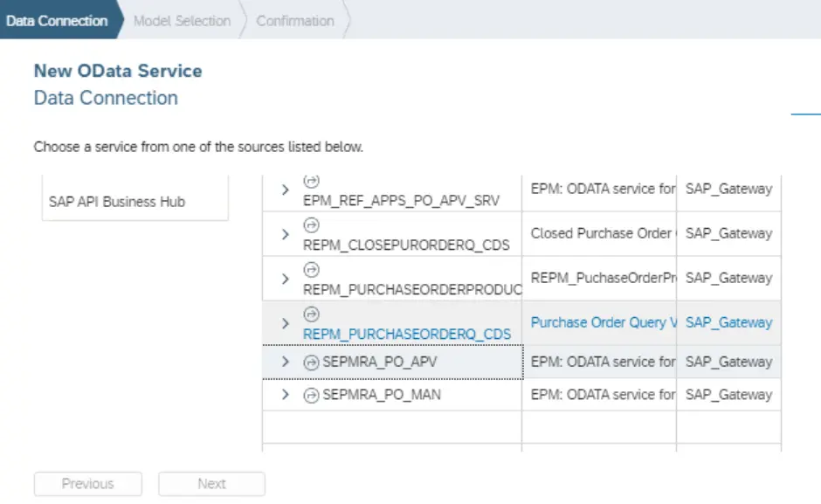Open the Model Selection wizard step
821x504 pixels.
point(182,20)
